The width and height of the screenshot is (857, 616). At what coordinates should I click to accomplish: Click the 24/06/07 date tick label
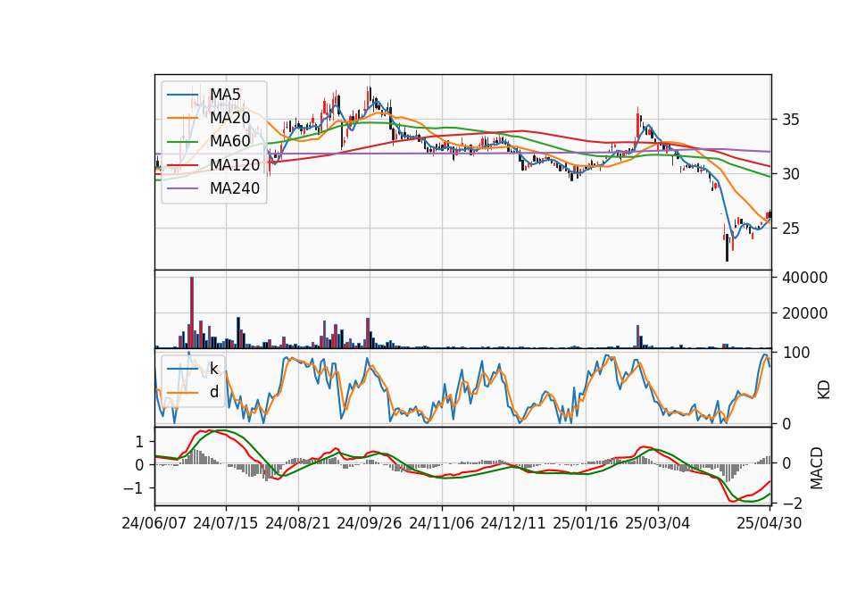coord(154,523)
